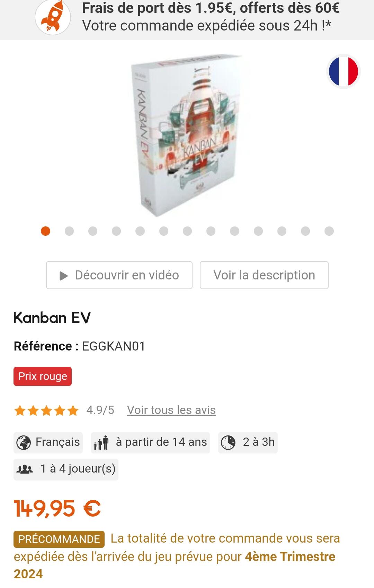Click the players group icon

(25, 469)
